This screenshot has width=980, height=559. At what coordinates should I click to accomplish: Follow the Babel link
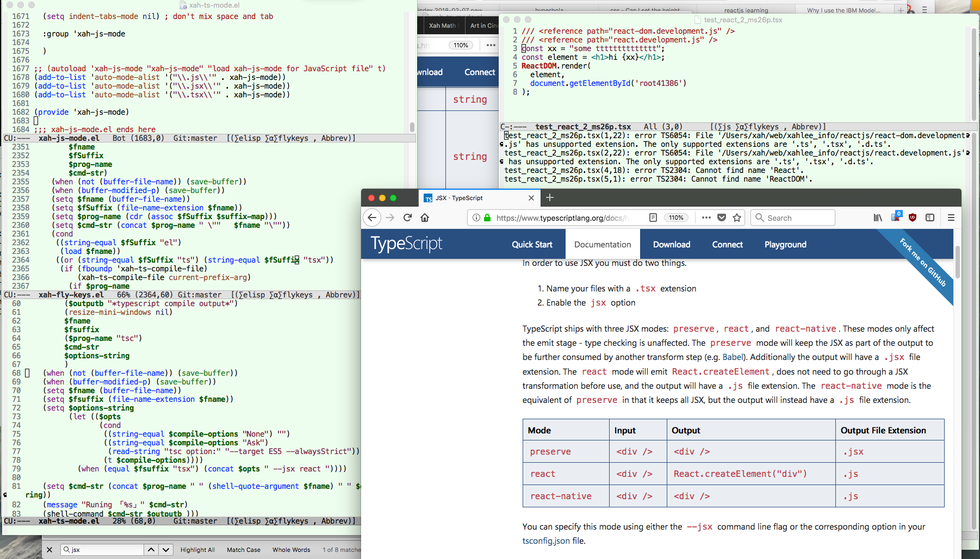coord(733,357)
